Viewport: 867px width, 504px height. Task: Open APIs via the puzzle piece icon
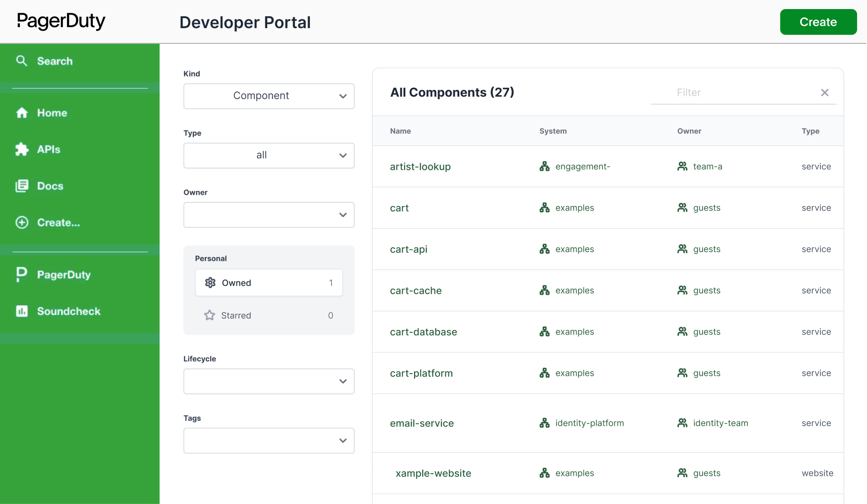click(x=22, y=149)
